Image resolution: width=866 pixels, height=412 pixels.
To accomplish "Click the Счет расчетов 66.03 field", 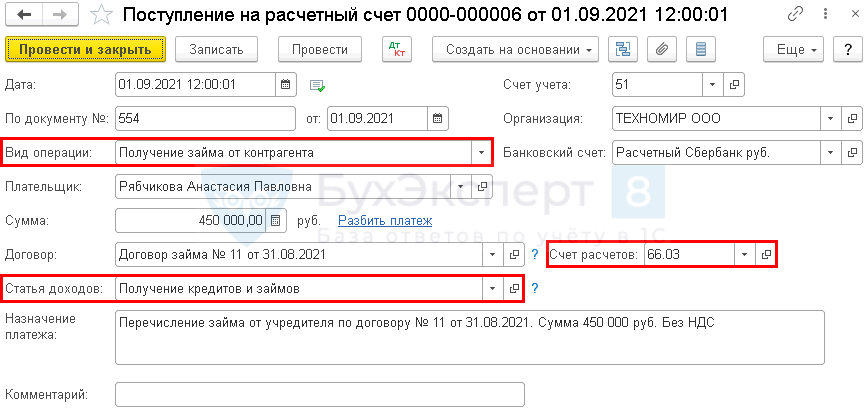I will coord(689,255).
